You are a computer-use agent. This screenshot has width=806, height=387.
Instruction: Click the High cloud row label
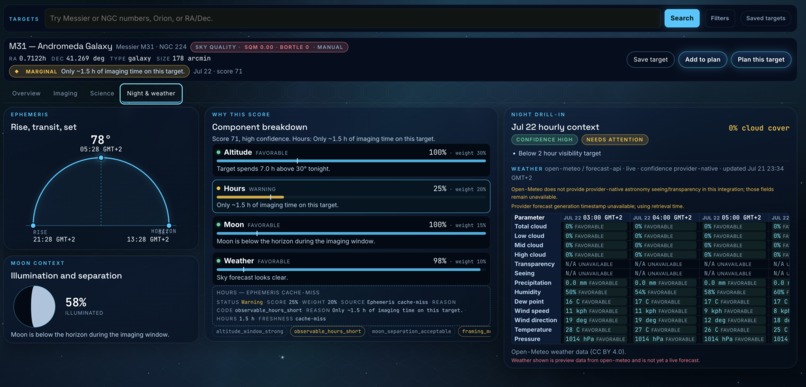pos(529,255)
